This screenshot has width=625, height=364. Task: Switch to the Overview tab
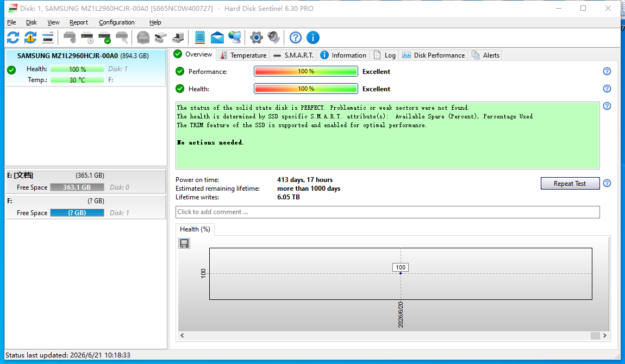[x=193, y=54]
